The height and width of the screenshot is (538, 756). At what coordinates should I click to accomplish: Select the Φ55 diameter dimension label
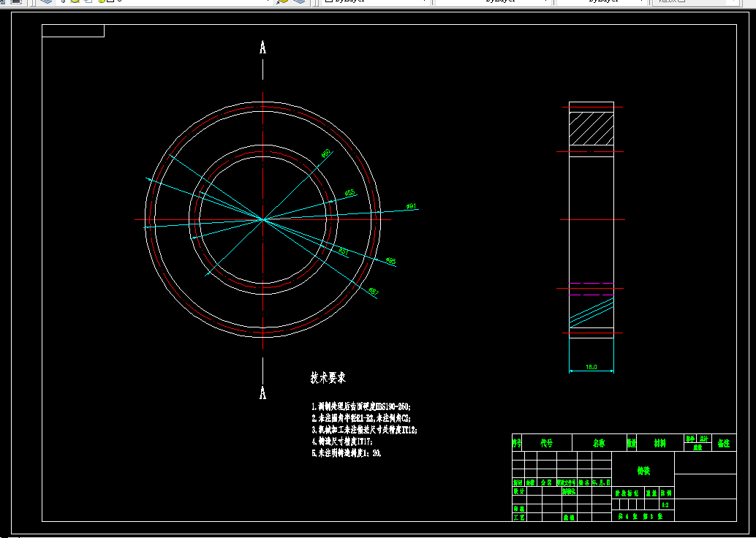tap(350, 193)
